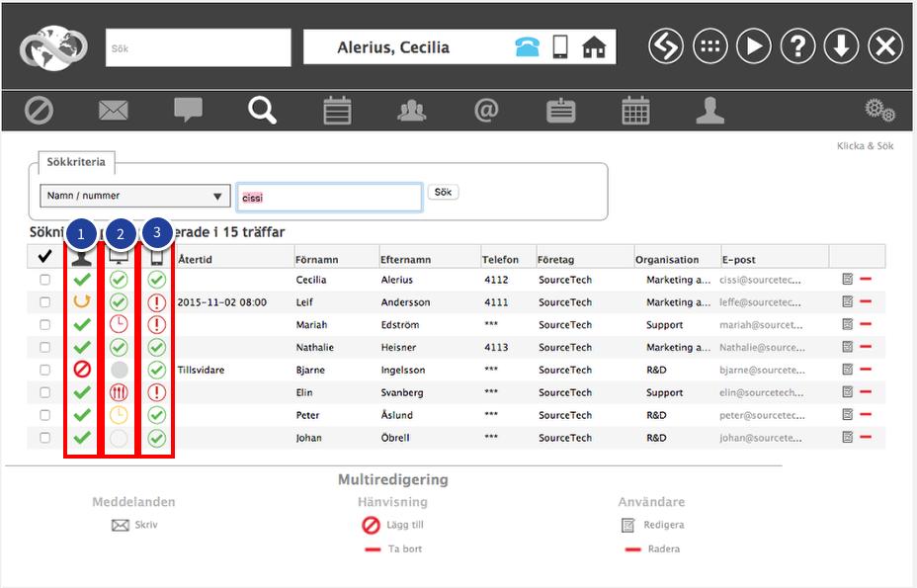
Task: Open the single user profile tab
Action: 709,111
